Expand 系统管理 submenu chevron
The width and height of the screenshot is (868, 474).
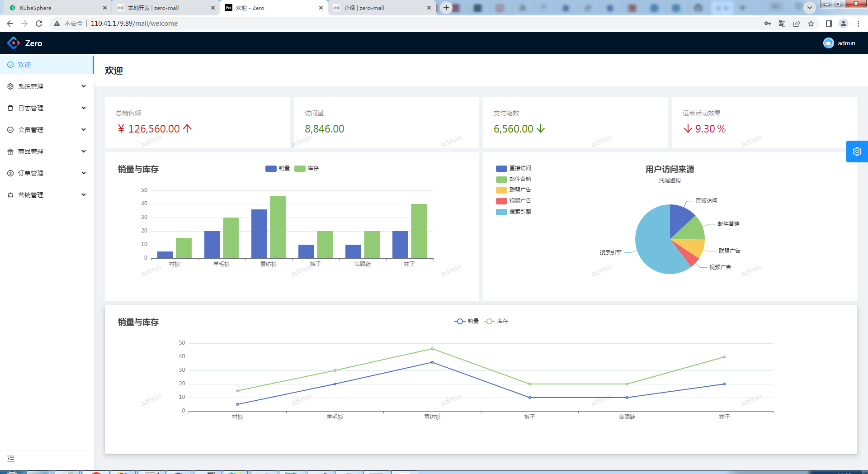(84, 86)
